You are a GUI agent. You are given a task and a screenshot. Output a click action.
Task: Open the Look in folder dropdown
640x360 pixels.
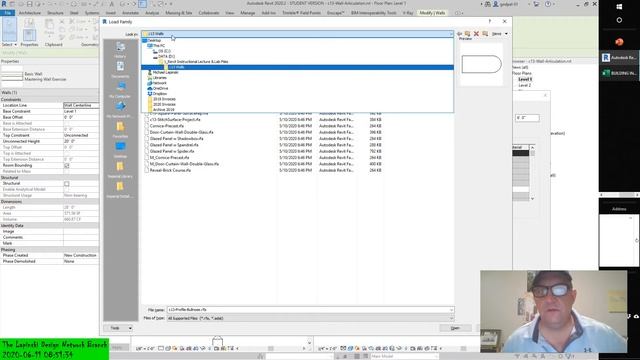coord(451,34)
